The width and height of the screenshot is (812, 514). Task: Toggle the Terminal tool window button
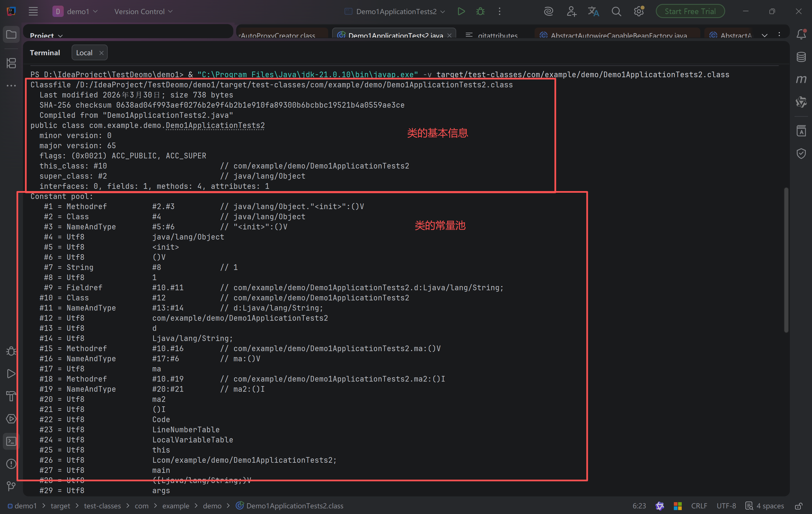(x=11, y=441)
